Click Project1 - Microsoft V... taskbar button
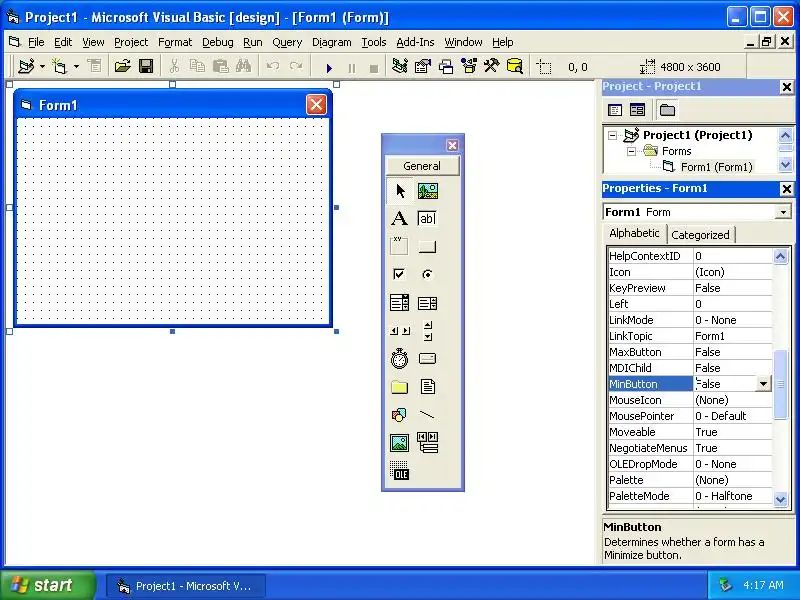 point(185,586)
